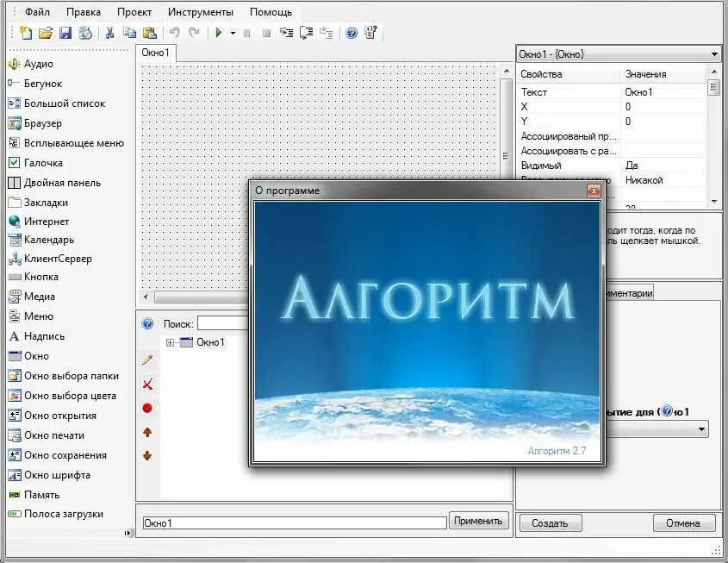This screenshot has height=563, width=728.
Task: Select the Интернет component
Action: point(39,222)
